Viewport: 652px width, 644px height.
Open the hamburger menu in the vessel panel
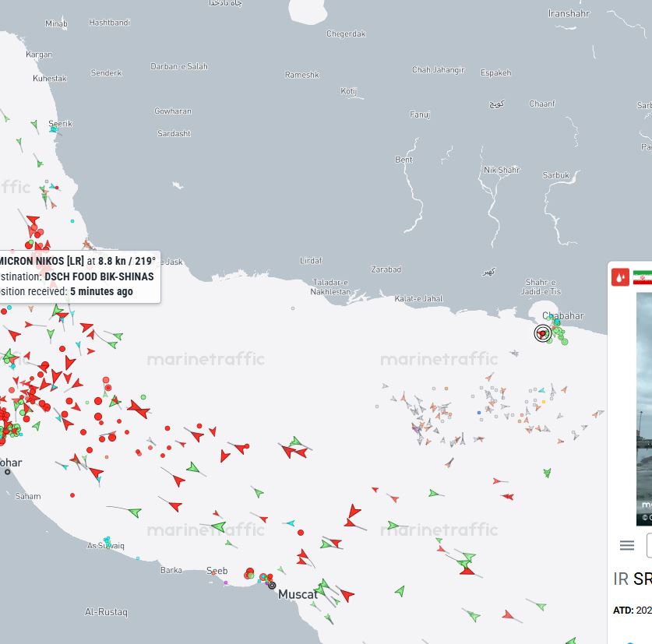pyautogui.click(x=626, y=544)
